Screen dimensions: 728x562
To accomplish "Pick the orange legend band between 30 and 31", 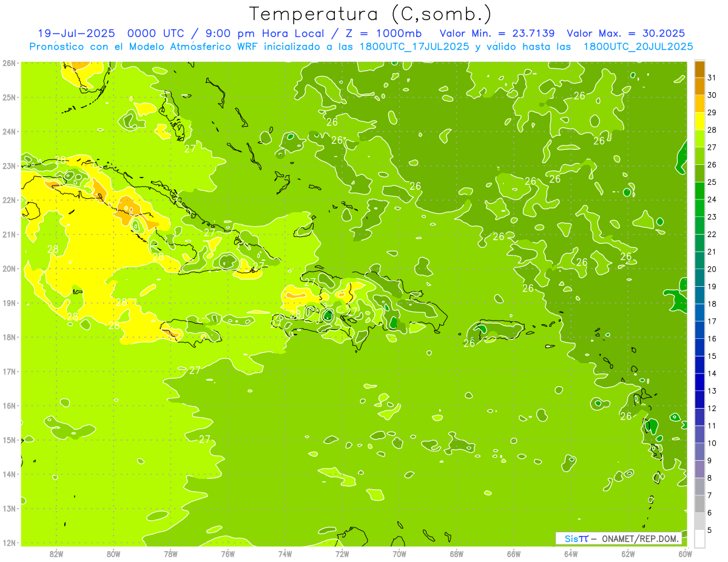I will (x=699, y=86).
